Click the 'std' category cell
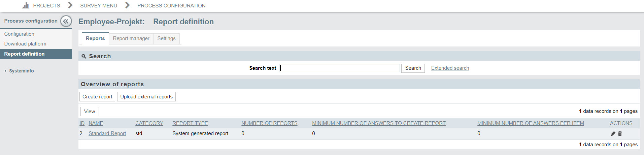This screenshot has height=155, width=644. [x=139, y=133]
